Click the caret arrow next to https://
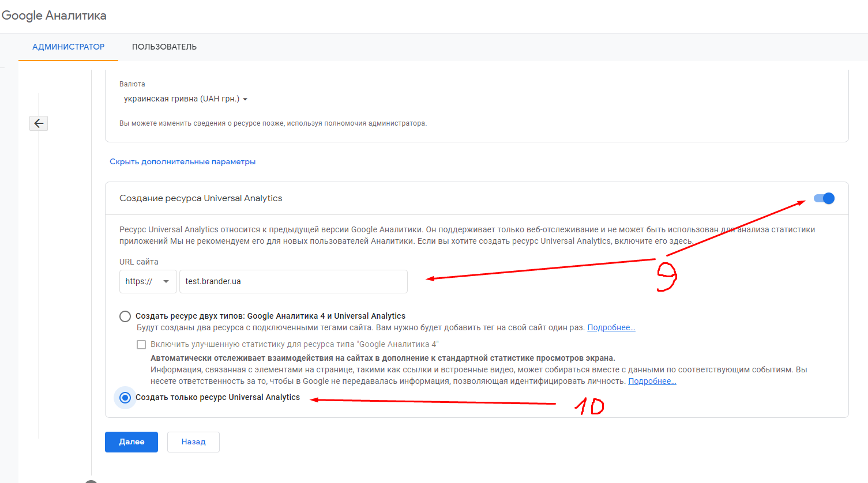 [166, 282]
